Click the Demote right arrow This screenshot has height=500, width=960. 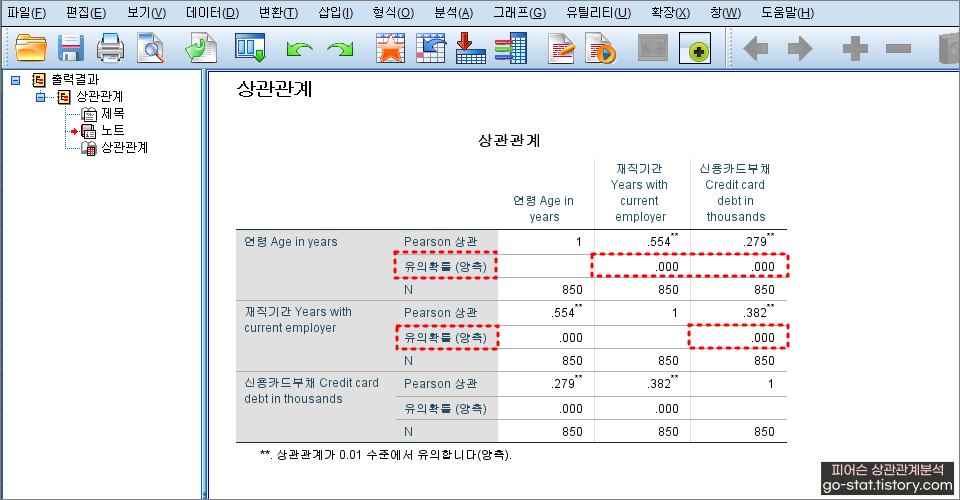800,48
